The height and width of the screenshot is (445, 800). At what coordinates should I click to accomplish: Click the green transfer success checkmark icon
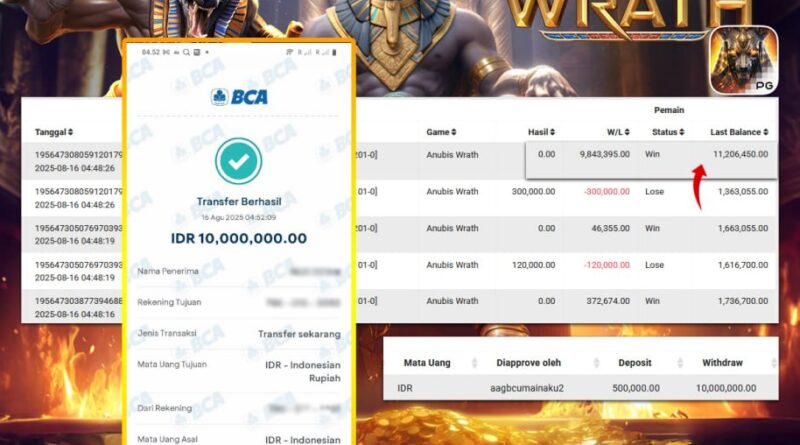238,161
